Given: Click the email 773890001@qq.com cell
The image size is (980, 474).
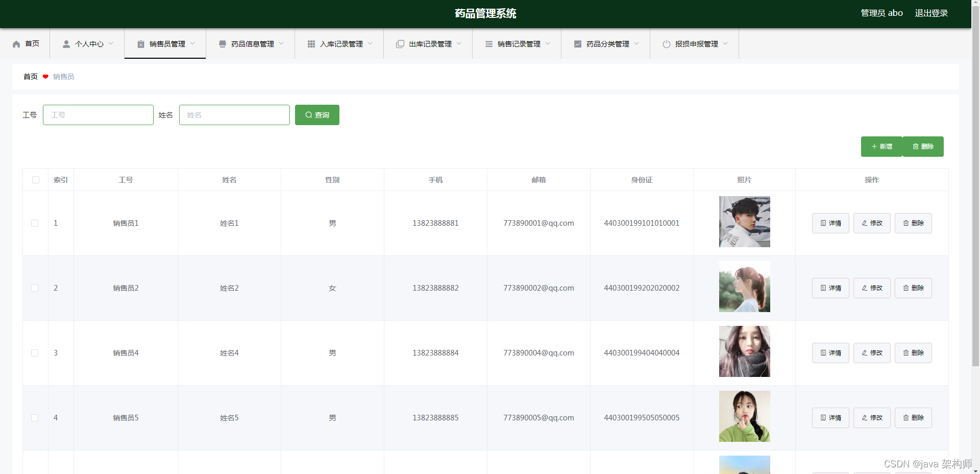Looking at the screenshot, I should [538, 223].
